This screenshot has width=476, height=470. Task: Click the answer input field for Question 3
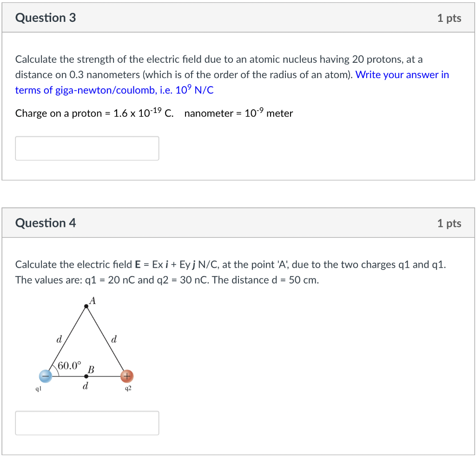click(x=87, y=148)
